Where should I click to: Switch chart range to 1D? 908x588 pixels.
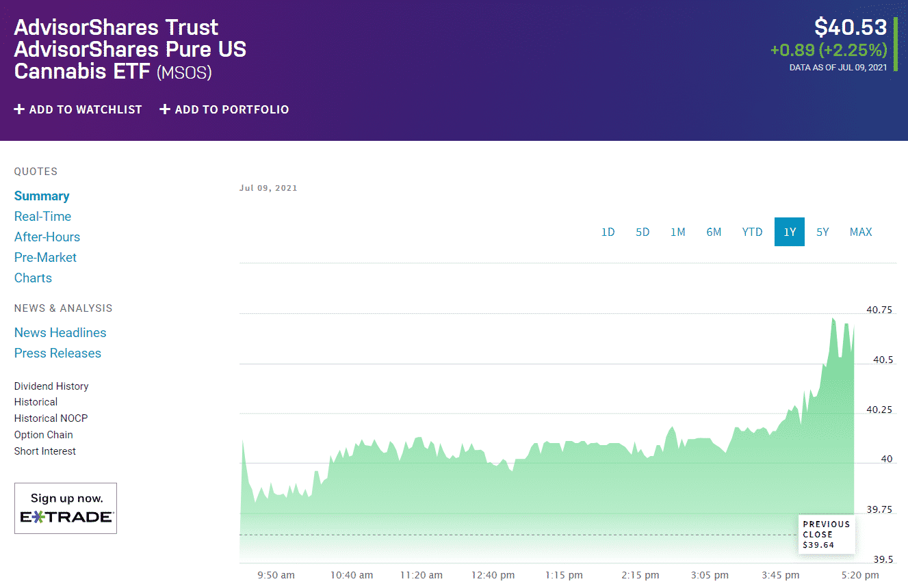tap(608, 232)
